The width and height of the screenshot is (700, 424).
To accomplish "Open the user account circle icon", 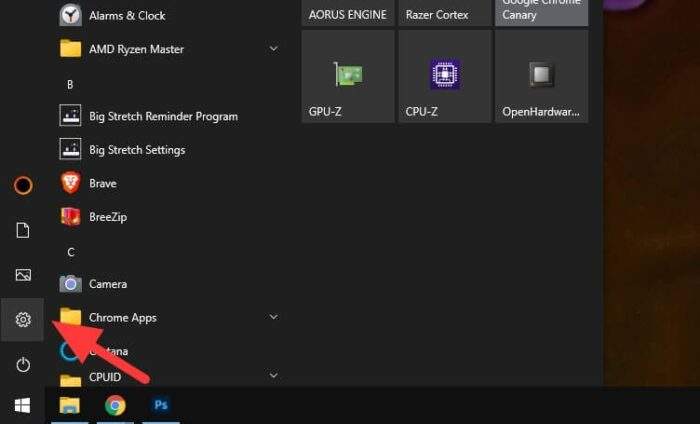I will tap(23, 185).
